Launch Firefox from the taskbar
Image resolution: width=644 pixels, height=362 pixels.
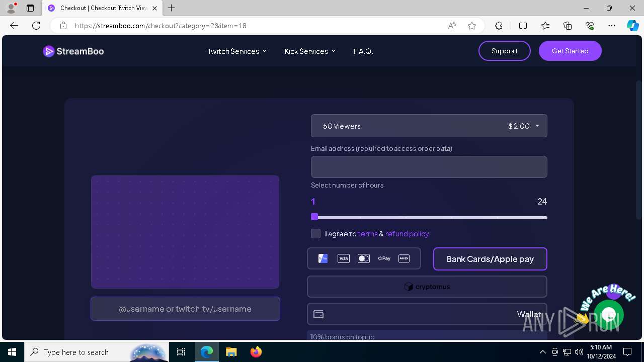(x=256, y=352)
